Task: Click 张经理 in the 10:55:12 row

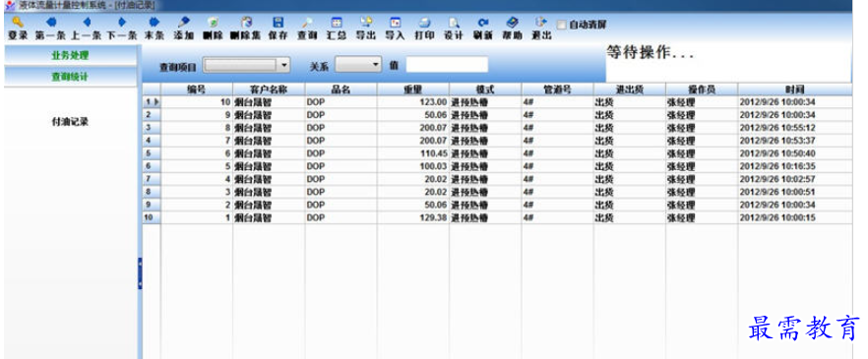Action: coord(702,128)
